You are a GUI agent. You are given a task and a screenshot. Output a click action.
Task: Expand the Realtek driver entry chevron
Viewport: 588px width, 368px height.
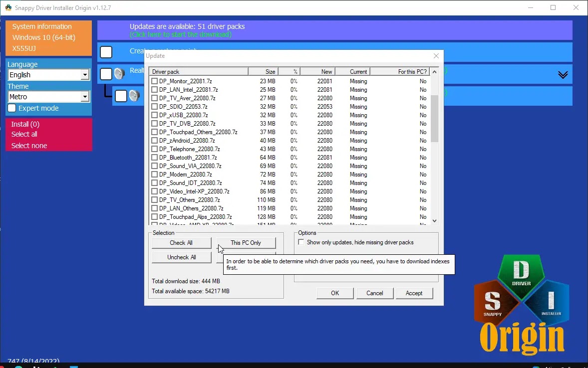tap(563, 75)
